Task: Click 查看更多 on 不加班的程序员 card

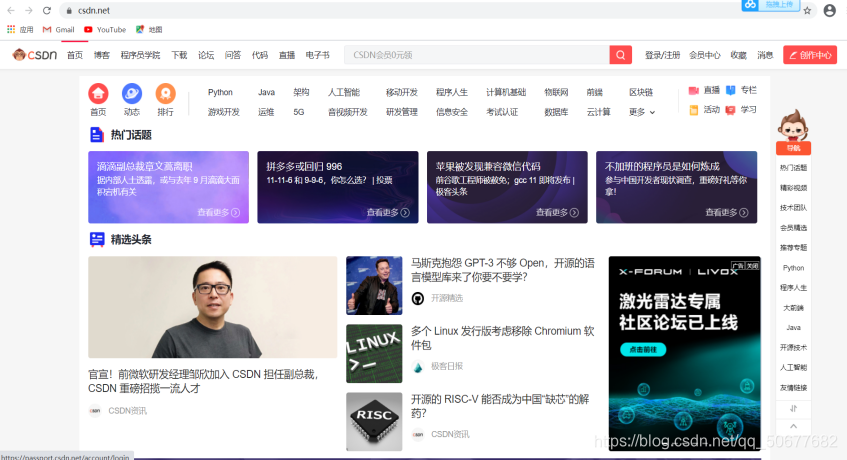Action: point(727,213)
